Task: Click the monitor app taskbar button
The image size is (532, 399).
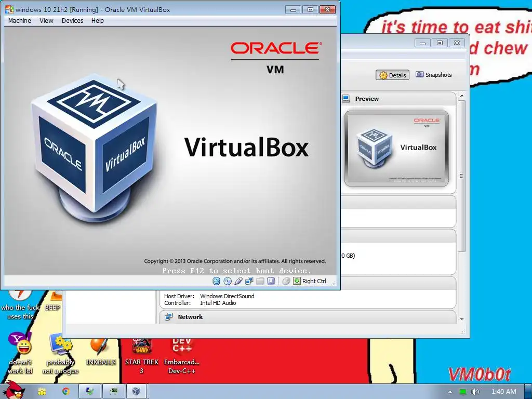Action: pos(114,392)
